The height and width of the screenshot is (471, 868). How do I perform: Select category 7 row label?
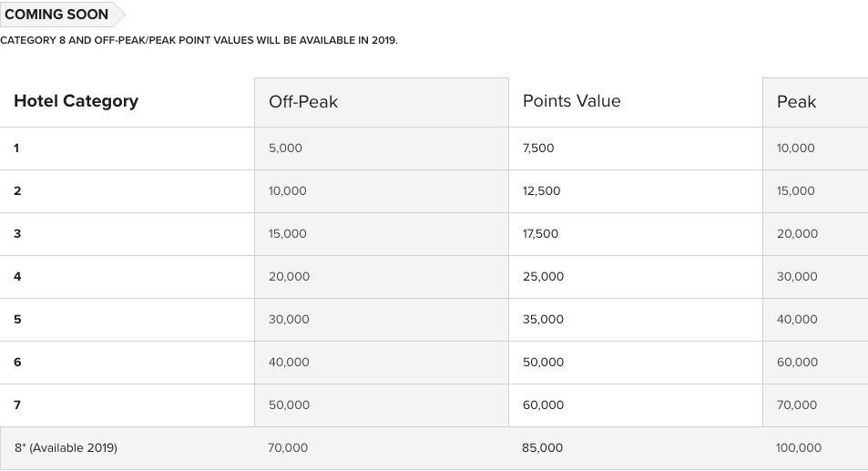coord(17,405)
